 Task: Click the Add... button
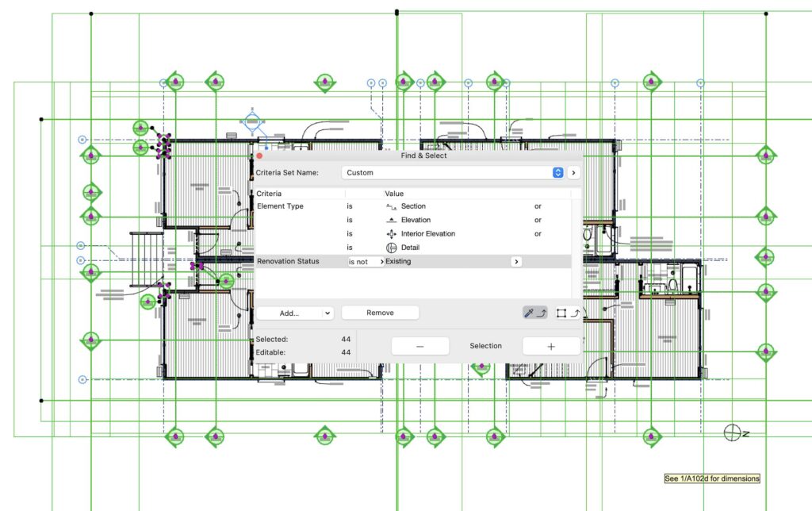coord(289,313)
